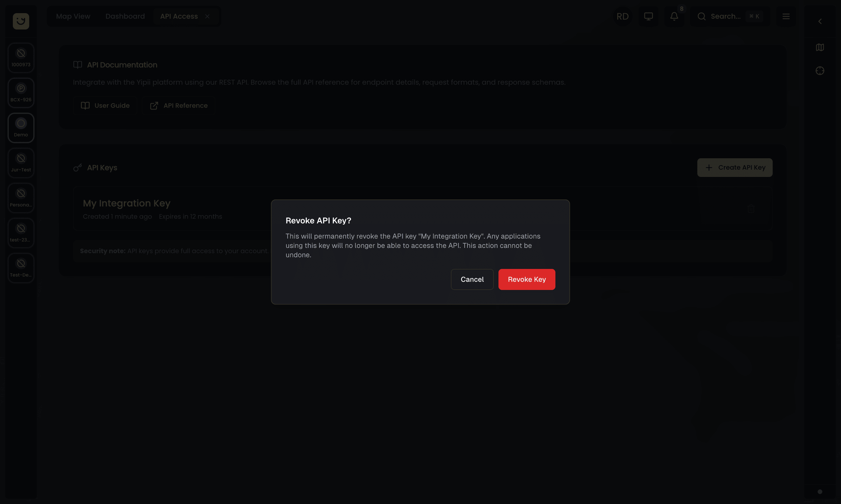
Task: Click the key icon beside API Keys
Action: coord(77,168)
